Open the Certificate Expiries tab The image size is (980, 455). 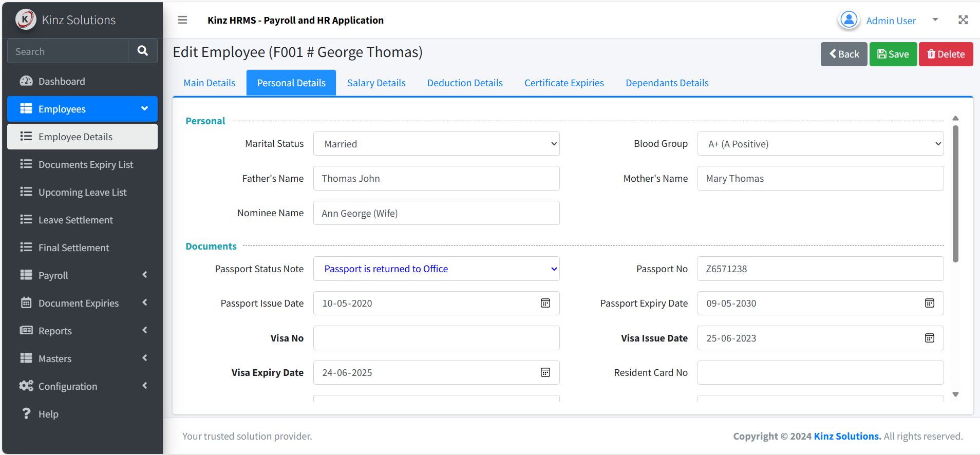tap(564, 83)
